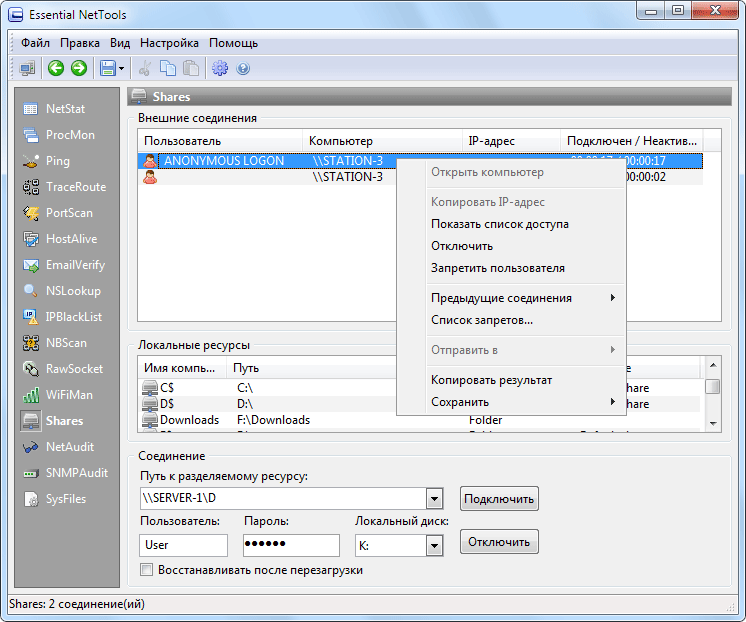Expand the Локальный диск drive dropdown
746x622 pixels.
pos(434,546)
